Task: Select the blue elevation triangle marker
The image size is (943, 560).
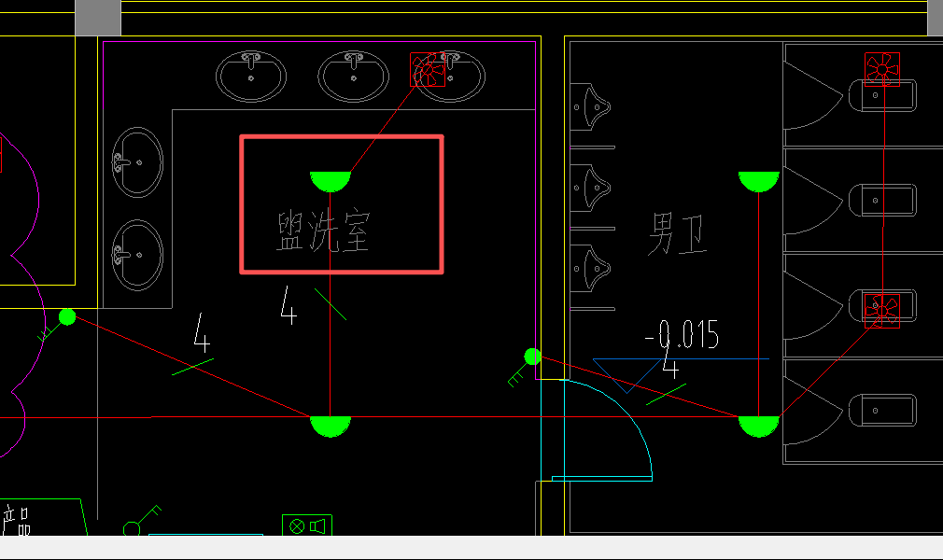Action: point(626,376)
